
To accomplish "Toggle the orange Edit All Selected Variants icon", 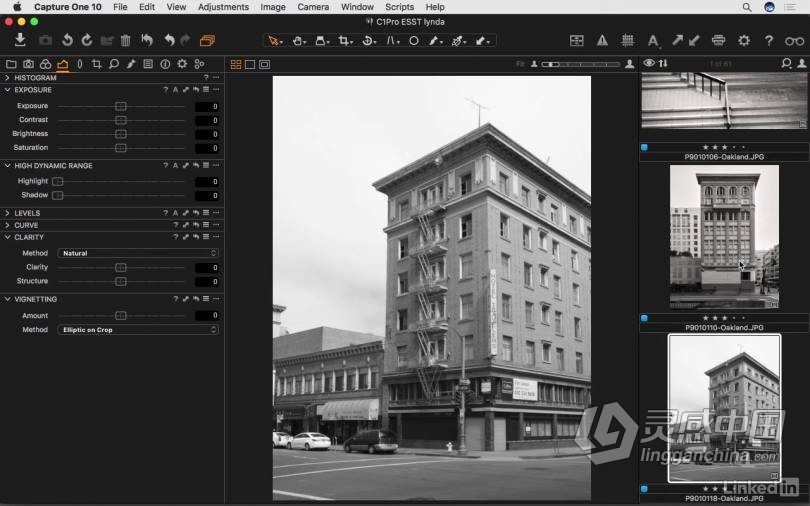I will pyautogui.click(x=208, y=40).
